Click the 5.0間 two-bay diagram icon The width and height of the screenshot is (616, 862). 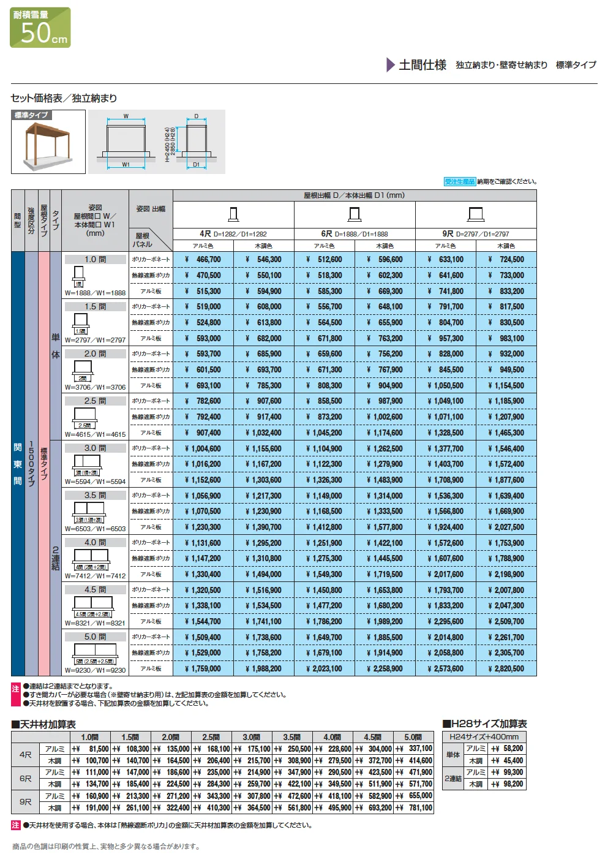point(95,654)
